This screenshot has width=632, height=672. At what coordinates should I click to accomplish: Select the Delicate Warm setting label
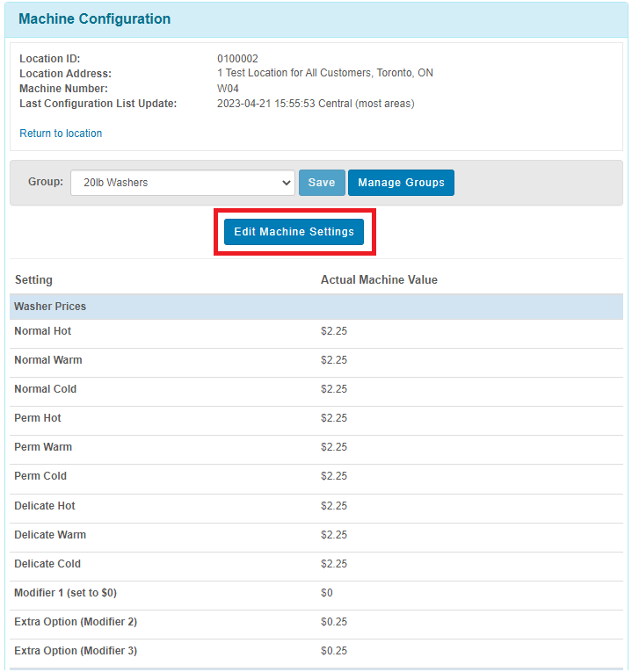(x=50, y=535)
